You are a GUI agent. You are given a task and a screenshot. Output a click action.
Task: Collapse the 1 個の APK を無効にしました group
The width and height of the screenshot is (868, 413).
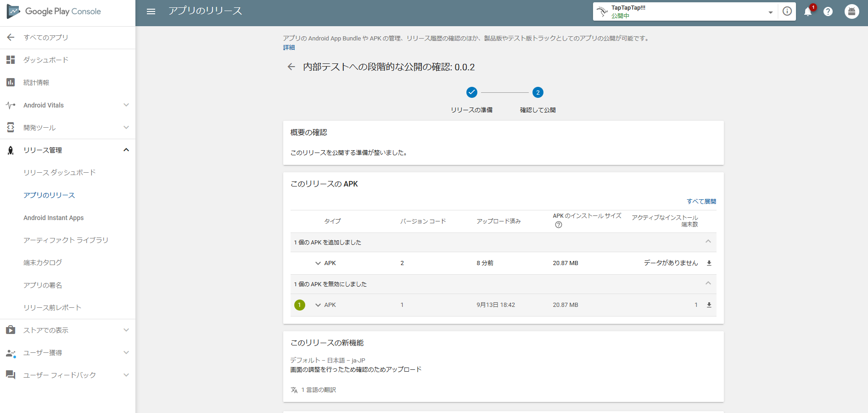click(x=708, y=283)
